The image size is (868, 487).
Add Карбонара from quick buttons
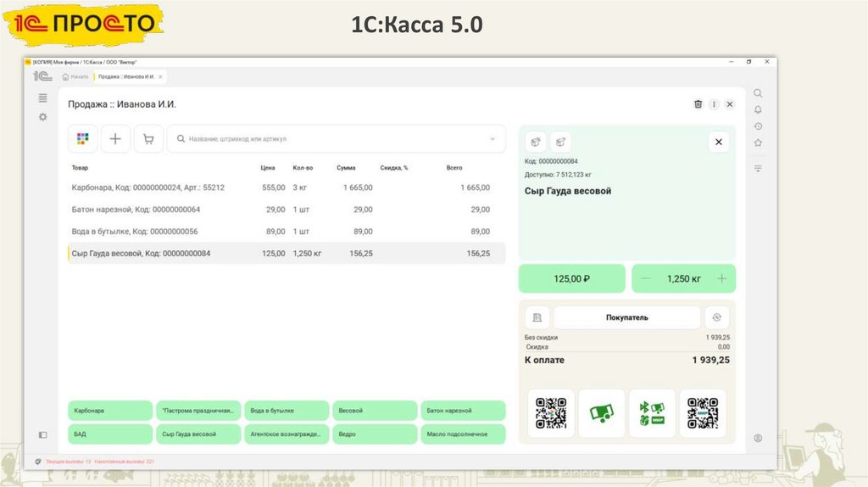coord(110,411)
